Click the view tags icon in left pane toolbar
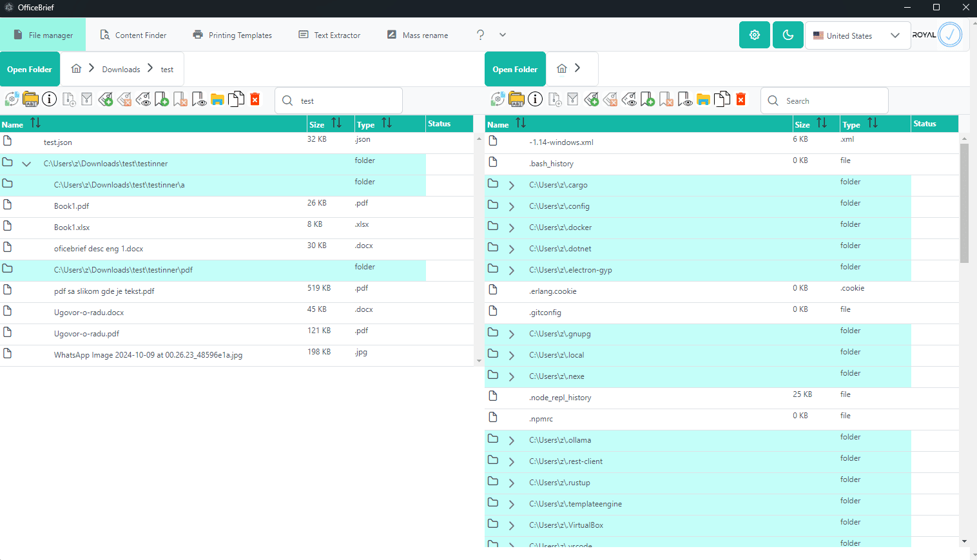 point(143,99)
